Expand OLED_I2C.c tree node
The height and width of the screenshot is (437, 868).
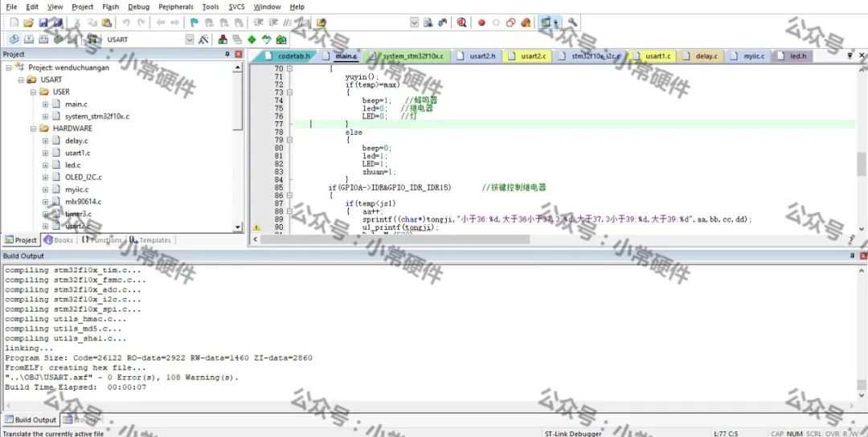45,177
